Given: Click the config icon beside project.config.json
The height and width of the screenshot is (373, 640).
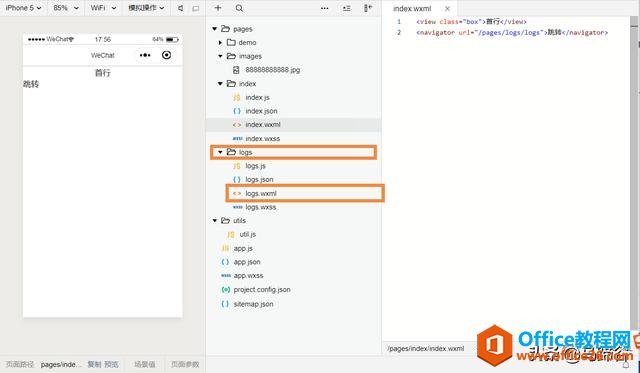Looking at the screenshot, I should (x=225, y=290).
